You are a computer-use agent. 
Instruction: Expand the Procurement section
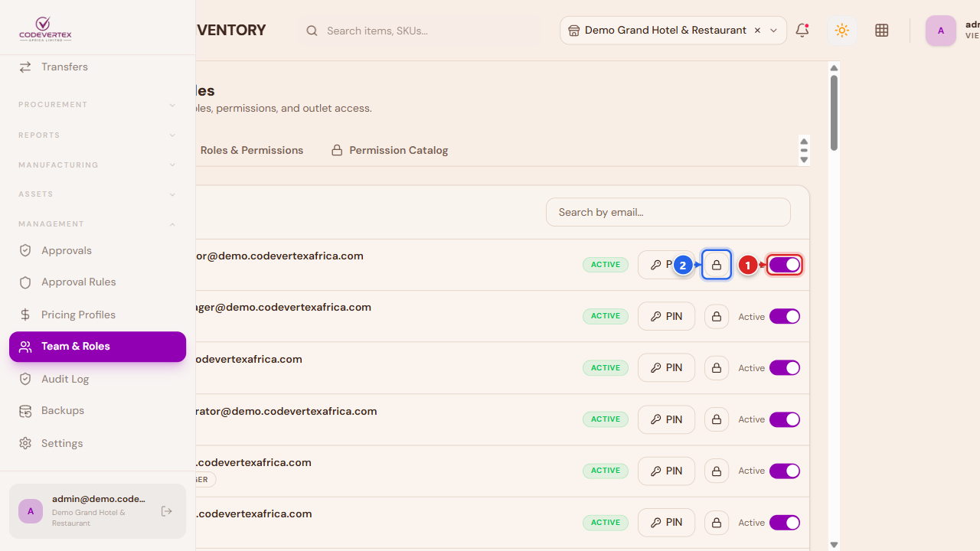tap(97, 105)
